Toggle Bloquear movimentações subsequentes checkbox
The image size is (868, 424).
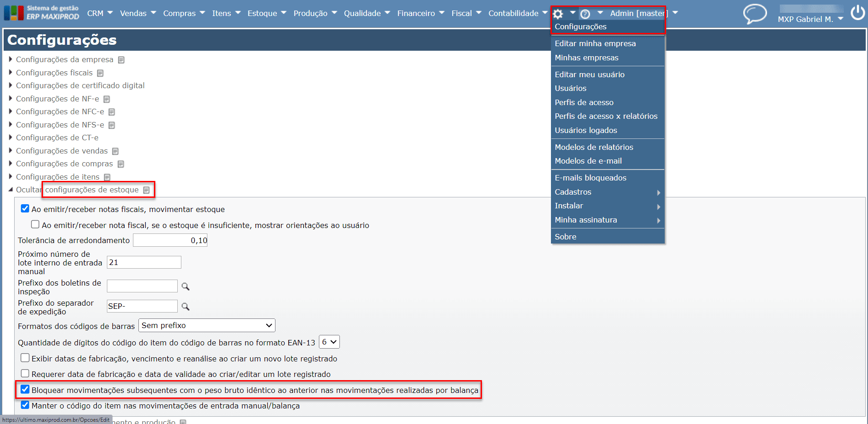[x=25, y=389]
